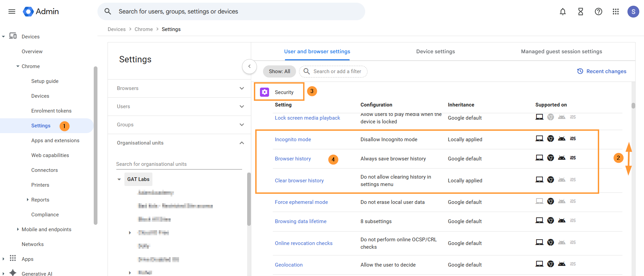644x276 pixels.
Task: Open the Incognito mode setting
Action: tap(293, 140)
